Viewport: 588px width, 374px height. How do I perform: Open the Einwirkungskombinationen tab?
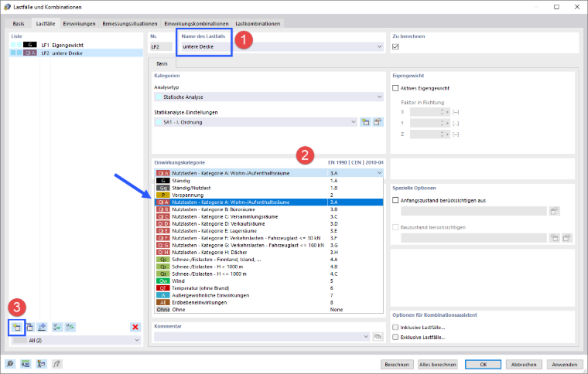(x=196, y=24)
